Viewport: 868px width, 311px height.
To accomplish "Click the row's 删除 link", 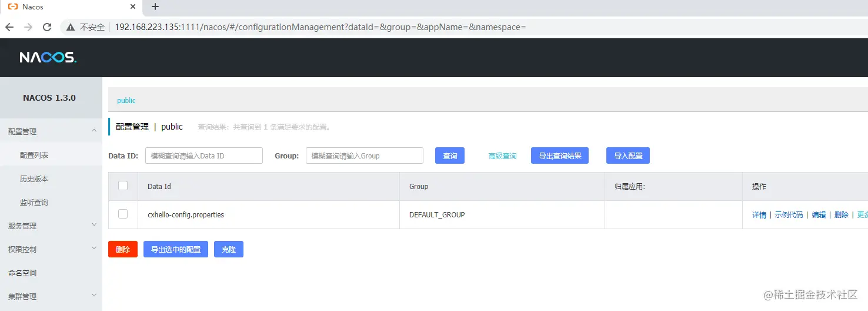I will tap(842, 215).
